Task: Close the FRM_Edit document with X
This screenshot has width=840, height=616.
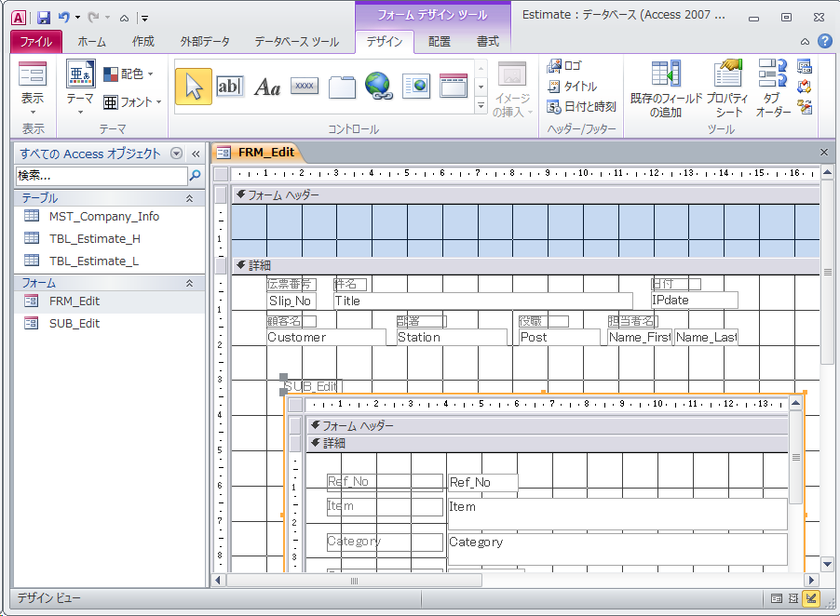Action: pos(824,153)
